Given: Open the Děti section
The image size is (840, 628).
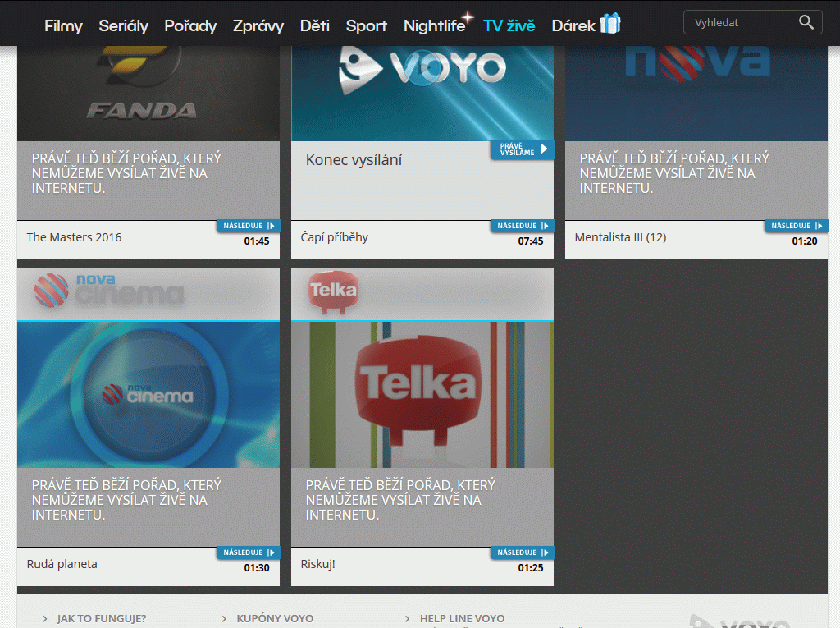Looking at the screenshot, I should pyautogui.click(x=314, y=25).
